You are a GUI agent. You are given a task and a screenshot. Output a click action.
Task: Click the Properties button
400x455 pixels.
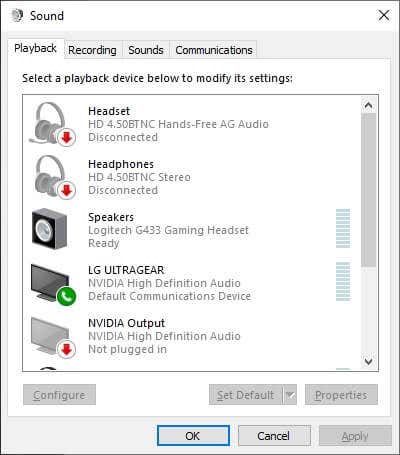coord(341,395)
